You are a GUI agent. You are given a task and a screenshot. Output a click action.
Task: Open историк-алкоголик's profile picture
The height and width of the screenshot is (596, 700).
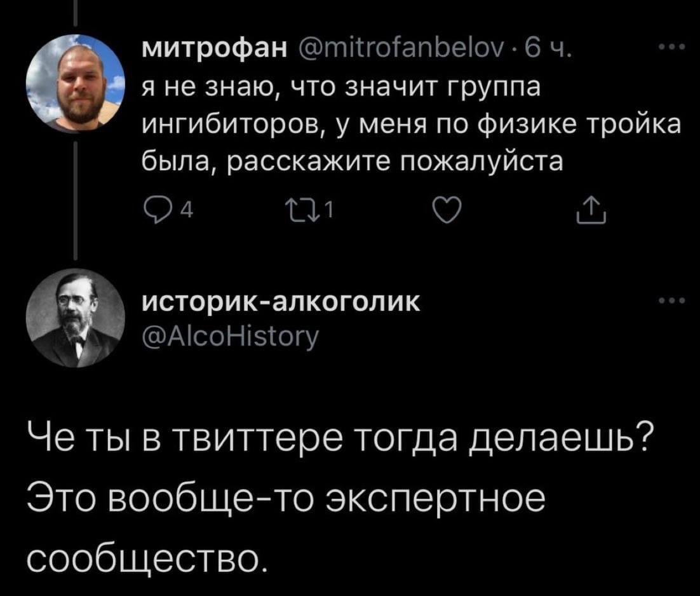click(x=75, y=318)
